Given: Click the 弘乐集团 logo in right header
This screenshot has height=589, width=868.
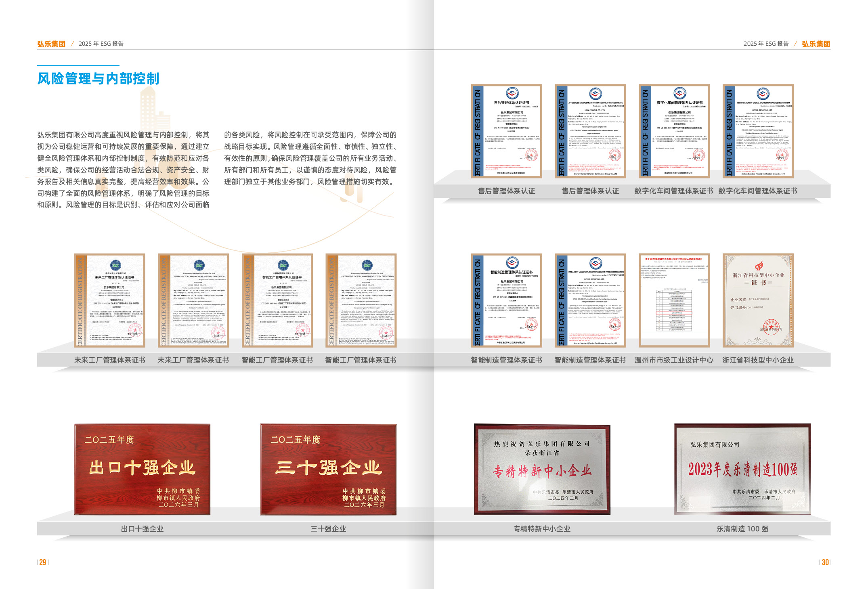Looking at the screenshot, I should [816, 44].
